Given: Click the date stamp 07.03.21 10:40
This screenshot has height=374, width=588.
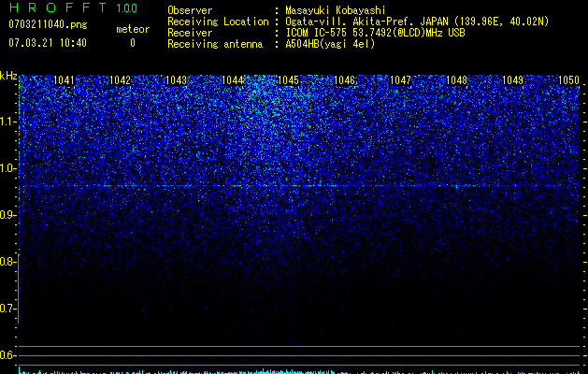Looking at the screenshot, I should [x=48, y=43].
